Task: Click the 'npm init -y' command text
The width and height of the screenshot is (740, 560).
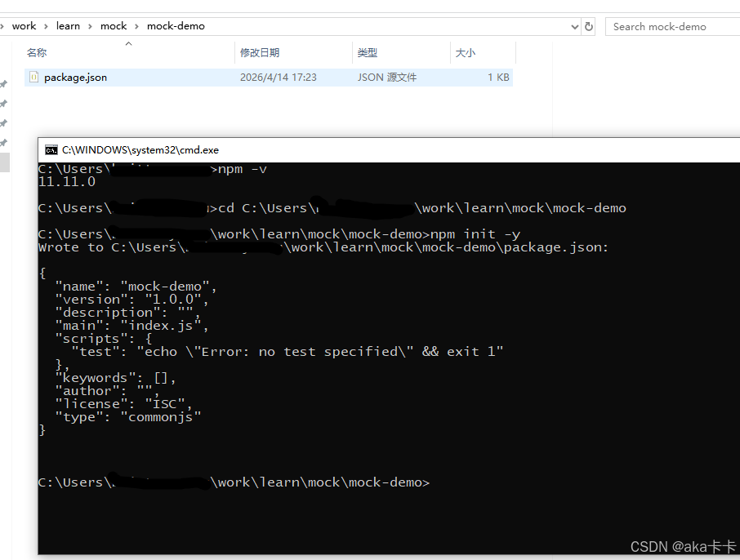Action: point(475,234)
